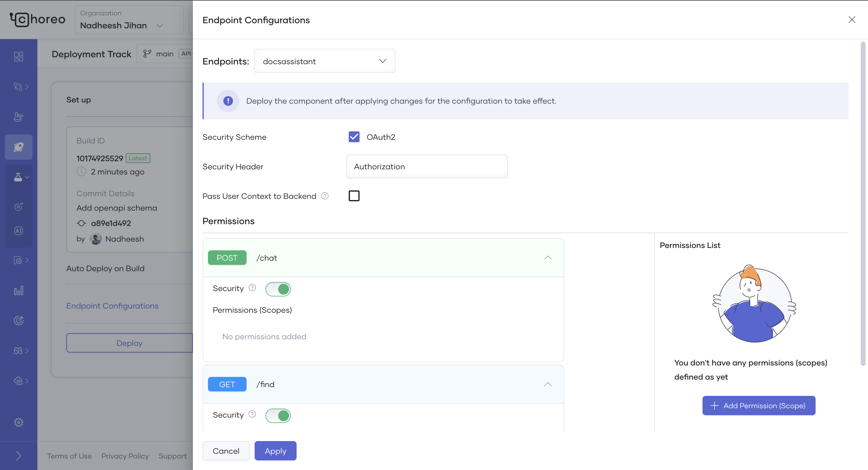This screenshot has width=868, height=470.
Task: Click the panel's vertical scrollbar
Action: click(863, 203)
